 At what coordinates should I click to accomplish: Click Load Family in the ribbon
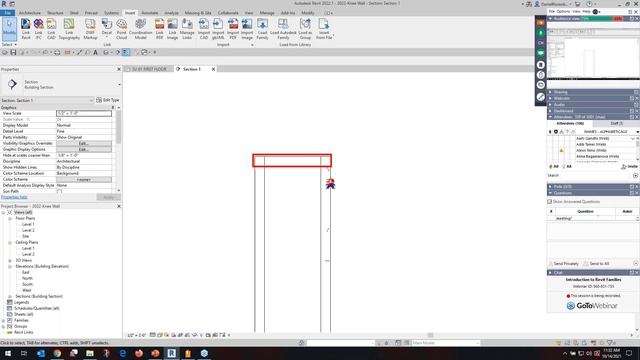tap(262, 29)
